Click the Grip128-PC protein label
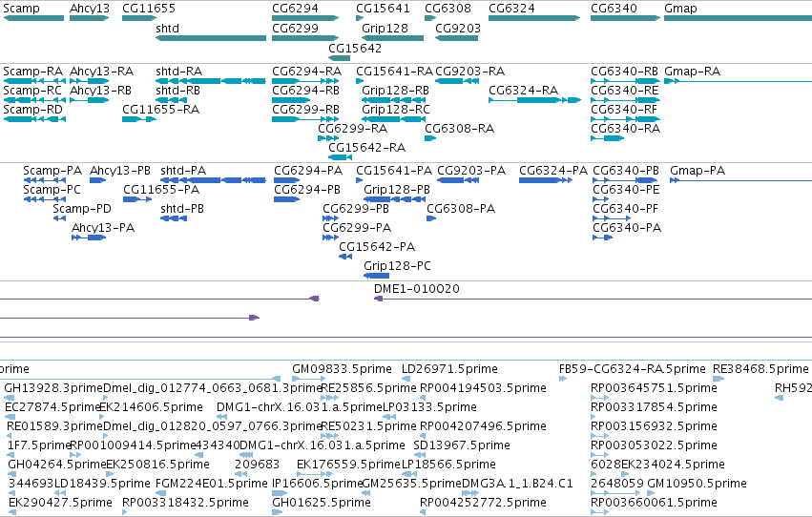This screenshot has height=517, width=812. click(397, 266)
